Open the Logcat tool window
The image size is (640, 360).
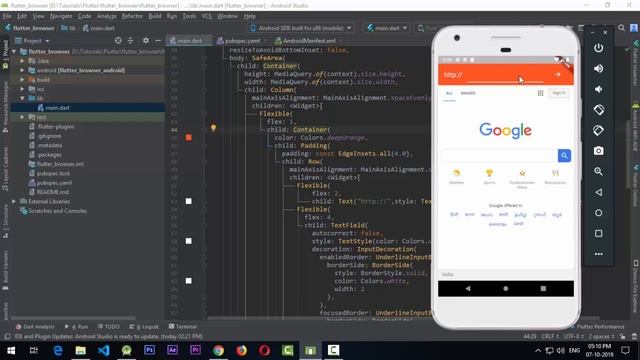tap(144, 327)
